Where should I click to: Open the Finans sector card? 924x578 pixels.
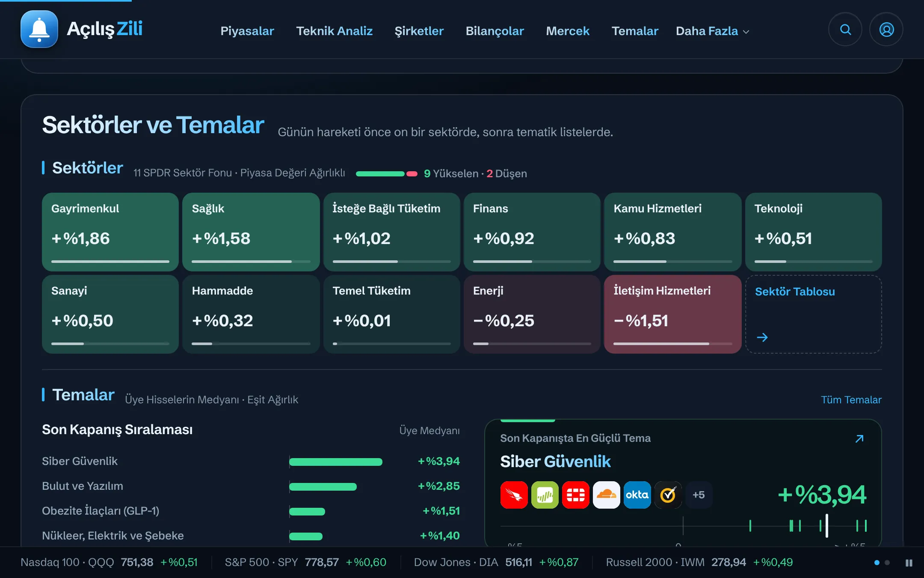click(x=532, y=232)
